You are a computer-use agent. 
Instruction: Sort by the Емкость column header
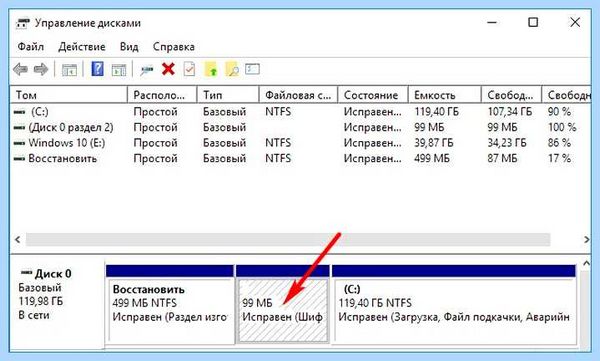(445, 95)
